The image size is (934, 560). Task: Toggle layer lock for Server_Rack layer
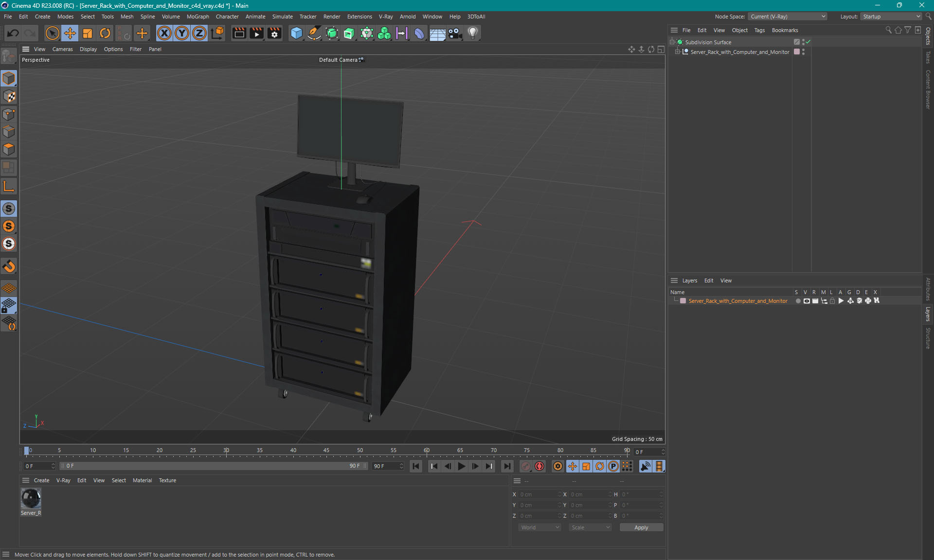pos(832,301)
